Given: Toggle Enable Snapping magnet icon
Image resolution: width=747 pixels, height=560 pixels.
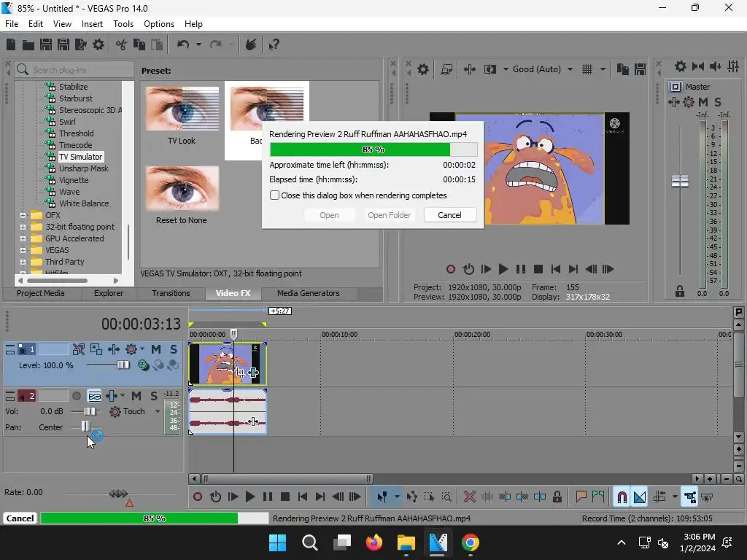Looking at the screenshot, I should tap(622, 497).
